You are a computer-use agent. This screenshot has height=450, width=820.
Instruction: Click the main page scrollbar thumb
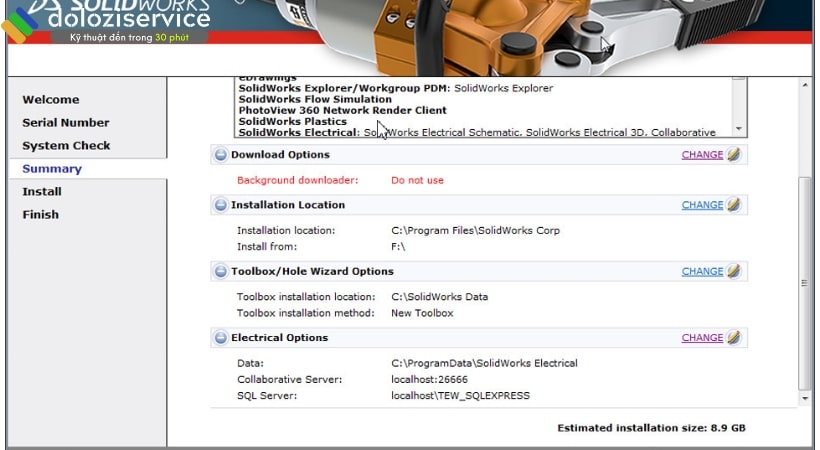click(805, 283)
